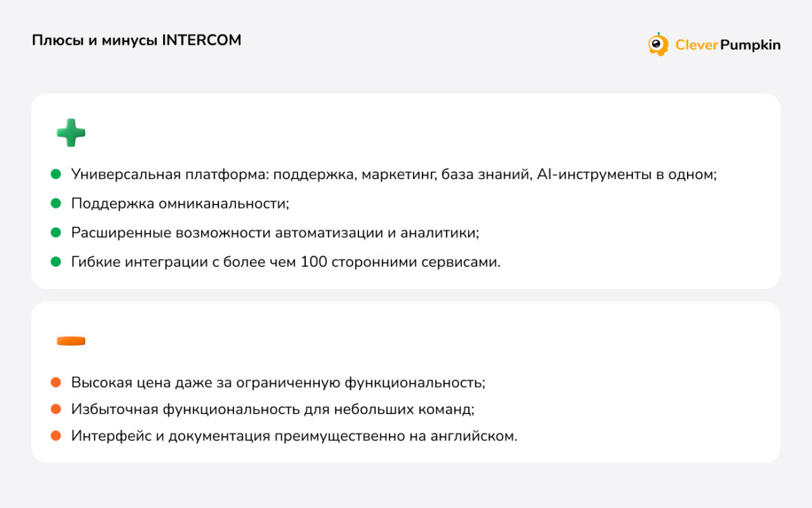The height and width of the screenshot is (508, 812).
Task: Click the green bullet beside 'Гибкие интеграции'
Action: click(56, 262)
